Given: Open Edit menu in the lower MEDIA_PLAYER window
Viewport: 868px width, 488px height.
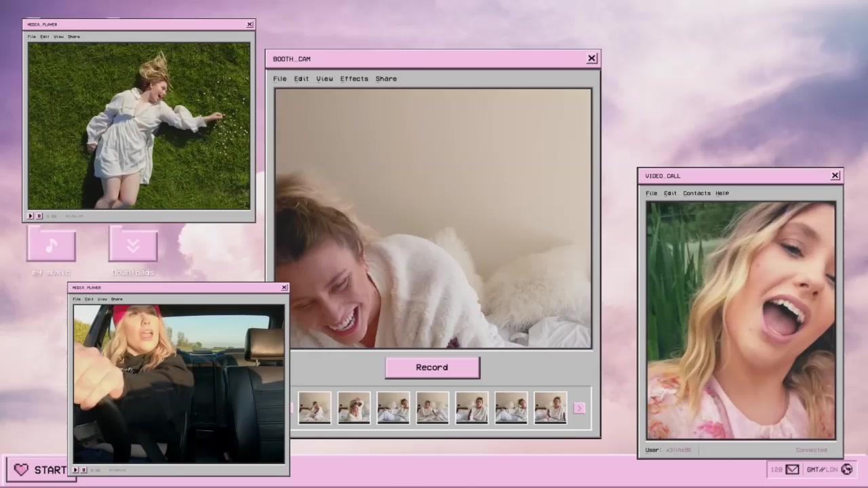Looking at the screenshot, I should tap(89, 299).
